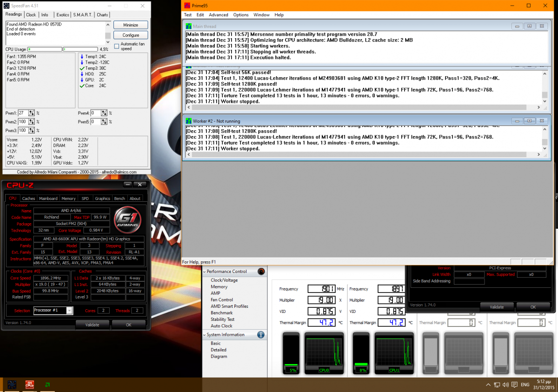Open the Test menu in Prime95
The image size is (558, 392).
[188, 15]
